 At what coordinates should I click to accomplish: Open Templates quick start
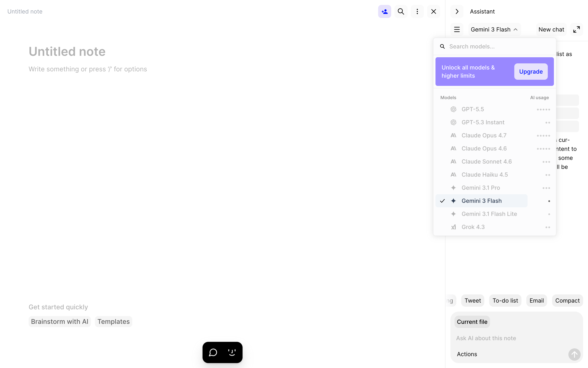click(x=114, y=322)
